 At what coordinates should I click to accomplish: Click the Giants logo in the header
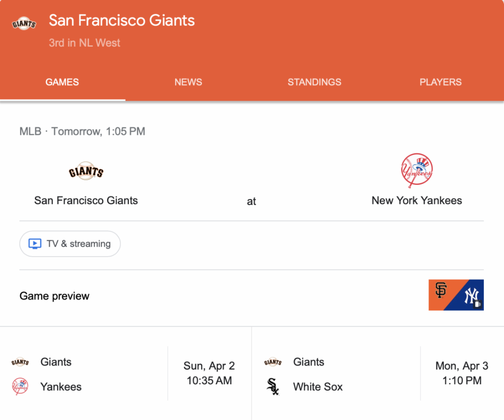[24, 24]
